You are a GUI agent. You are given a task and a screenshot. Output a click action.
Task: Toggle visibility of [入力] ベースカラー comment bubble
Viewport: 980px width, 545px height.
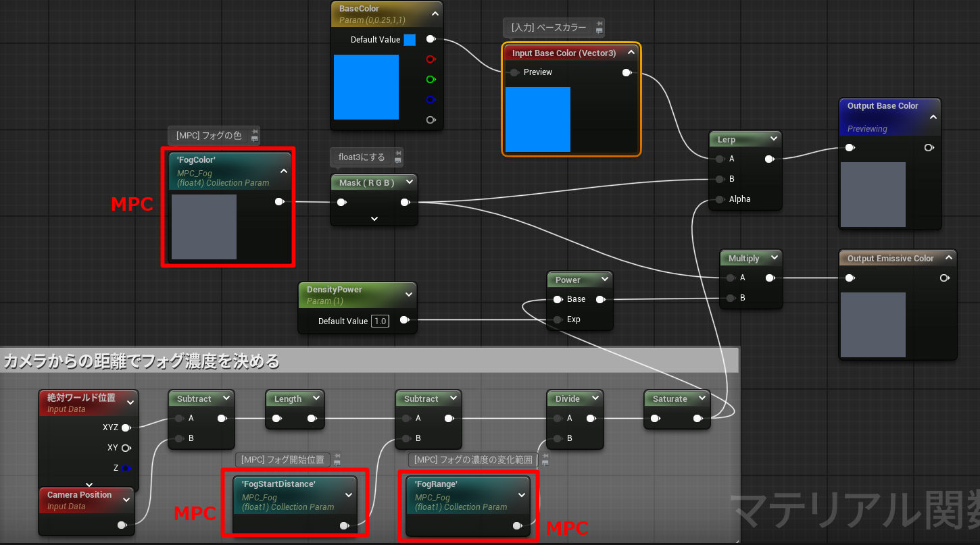[599, 31]
